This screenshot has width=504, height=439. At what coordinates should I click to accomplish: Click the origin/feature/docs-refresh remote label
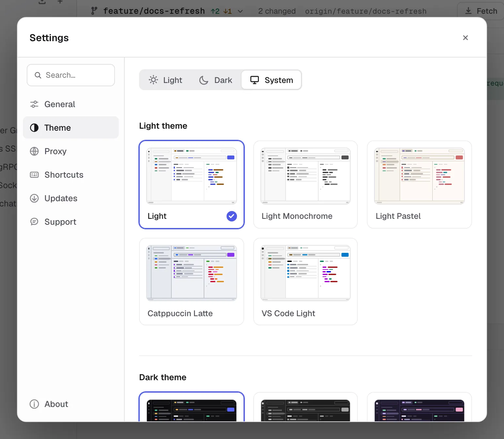366,11
